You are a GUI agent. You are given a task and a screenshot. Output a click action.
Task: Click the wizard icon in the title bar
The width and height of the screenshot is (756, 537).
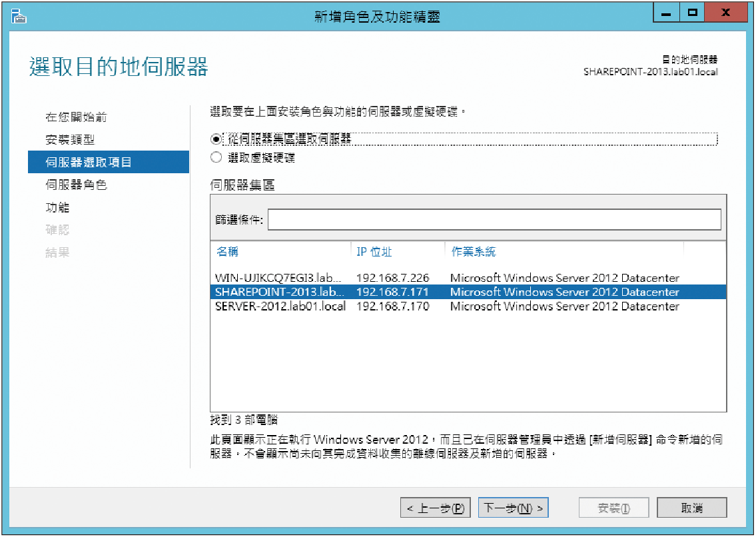click(19, 17)
